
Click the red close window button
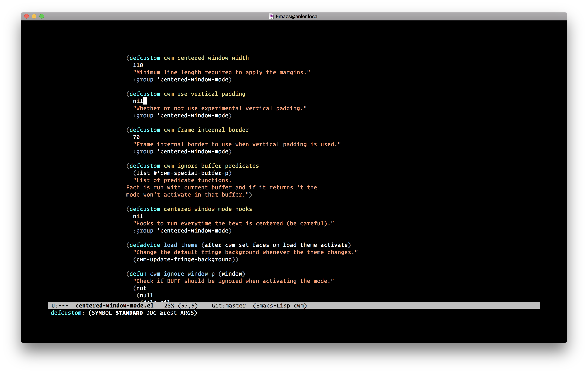27,16
